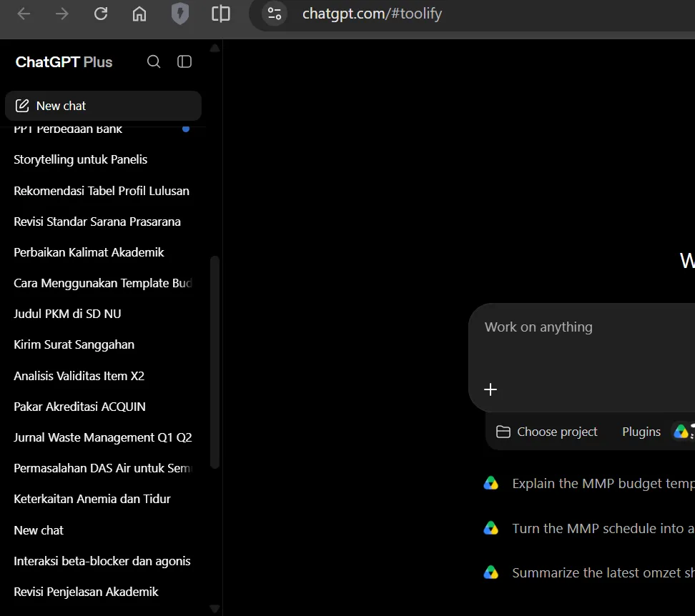695x616 pixels.
Task: Open the shield protection icon in toolbar
Action: click(180, 14)
